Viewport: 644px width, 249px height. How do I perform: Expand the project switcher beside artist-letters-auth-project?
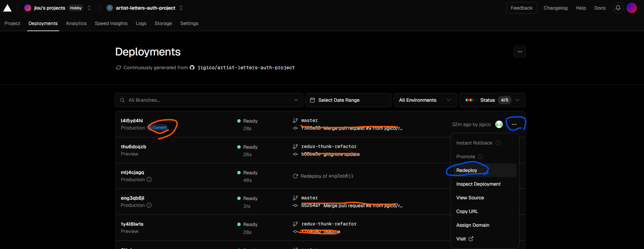click(181, 8)
